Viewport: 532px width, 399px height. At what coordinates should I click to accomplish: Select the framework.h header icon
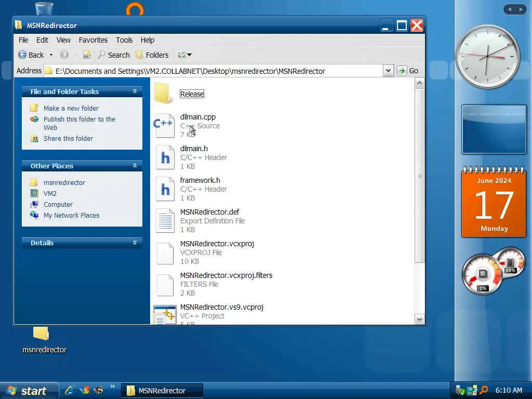(x=165, y=189)
